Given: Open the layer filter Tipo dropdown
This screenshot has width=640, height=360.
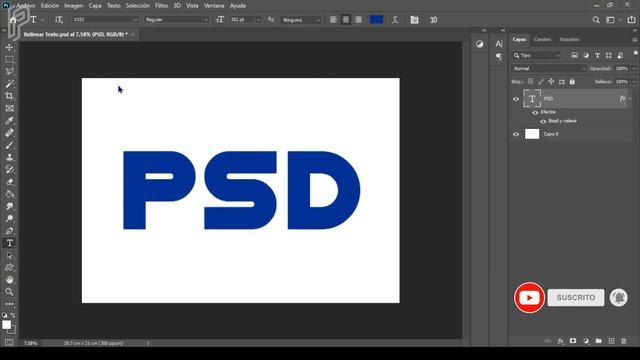Looking at the screenshot, I should [x=536, y=56].
